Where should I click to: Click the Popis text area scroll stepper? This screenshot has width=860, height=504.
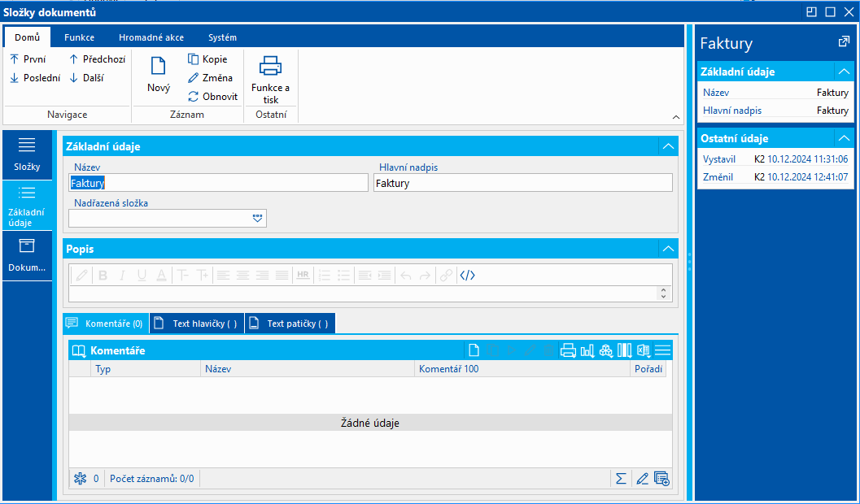point(664,293)
